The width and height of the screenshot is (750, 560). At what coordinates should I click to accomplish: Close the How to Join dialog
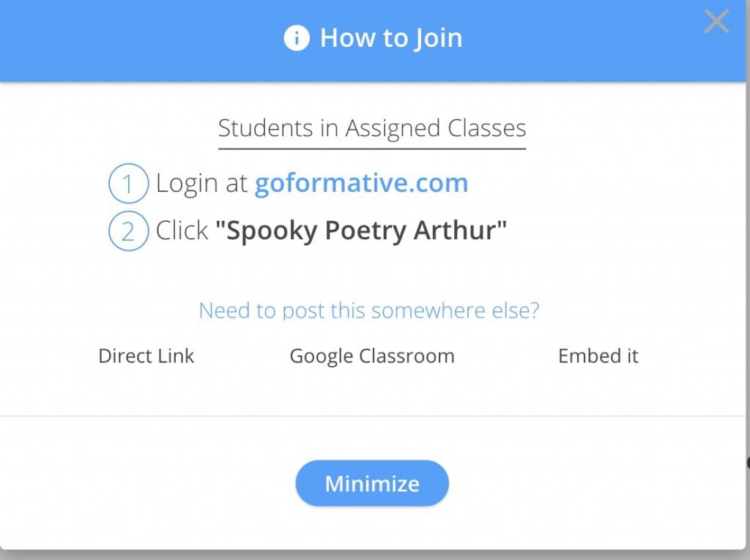(716, 22)
